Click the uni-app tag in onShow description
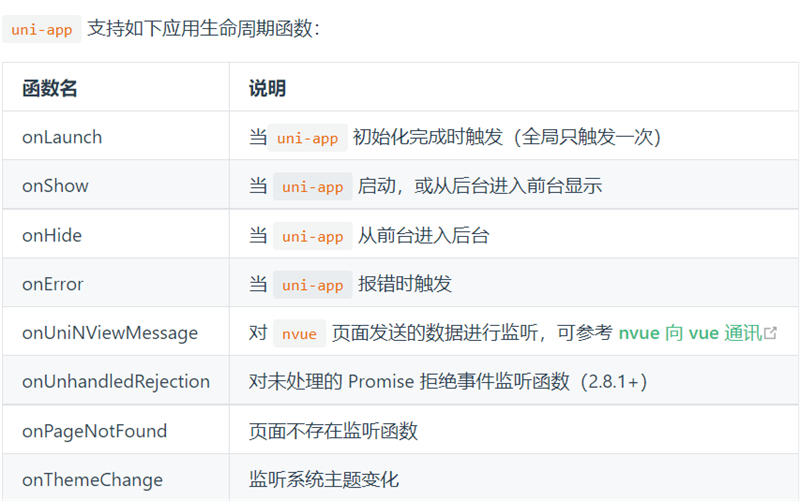 [x=313, y=187]
